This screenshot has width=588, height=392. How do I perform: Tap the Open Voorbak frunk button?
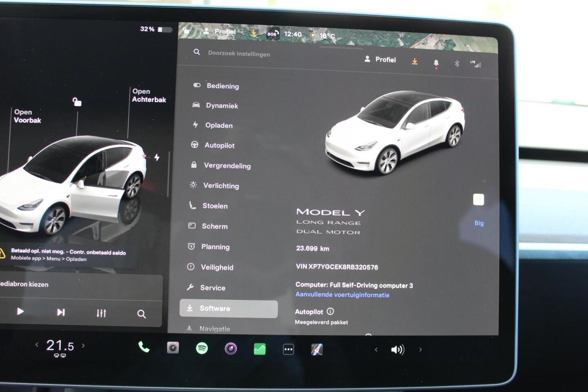click(27, 116)
